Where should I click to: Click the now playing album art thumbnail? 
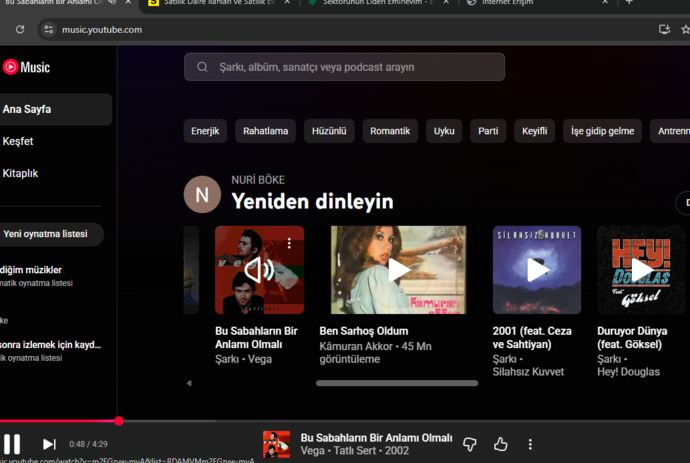pyautogui.click(x=276, y=445)
